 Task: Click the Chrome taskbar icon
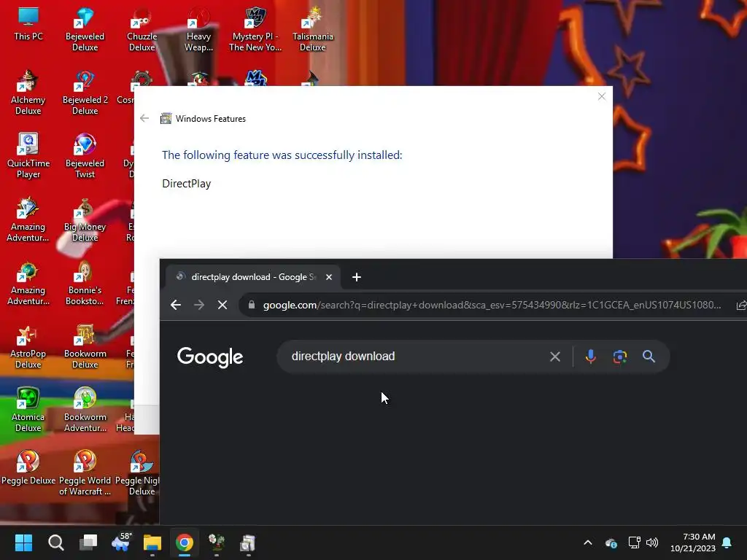point(185,542)
